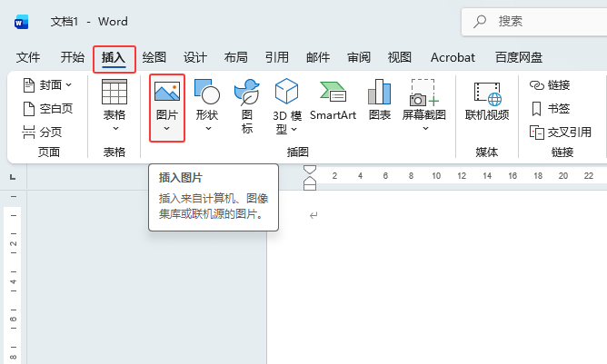This screenshot has width=607, height=364.
Task: Open the 图标 icons gallery
Action: [247, 106]
